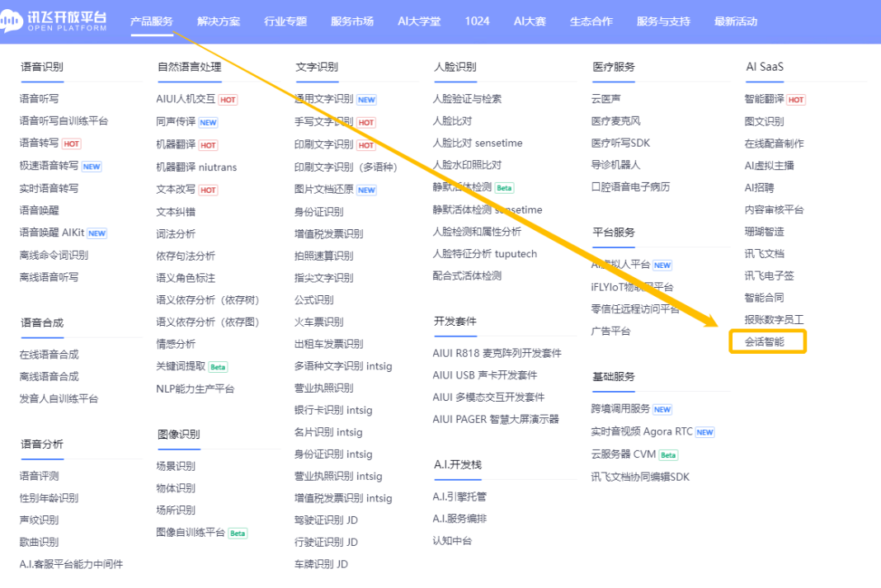This screenshot has height=588, width=881.
Task: Open the 解决方案 menu tab
Action: click(219, 21)
